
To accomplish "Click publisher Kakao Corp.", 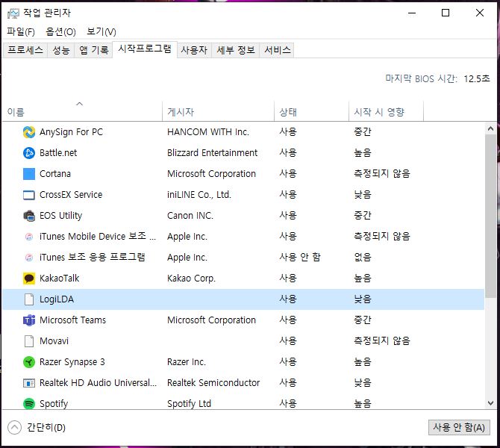I will [x=191, y=279].
